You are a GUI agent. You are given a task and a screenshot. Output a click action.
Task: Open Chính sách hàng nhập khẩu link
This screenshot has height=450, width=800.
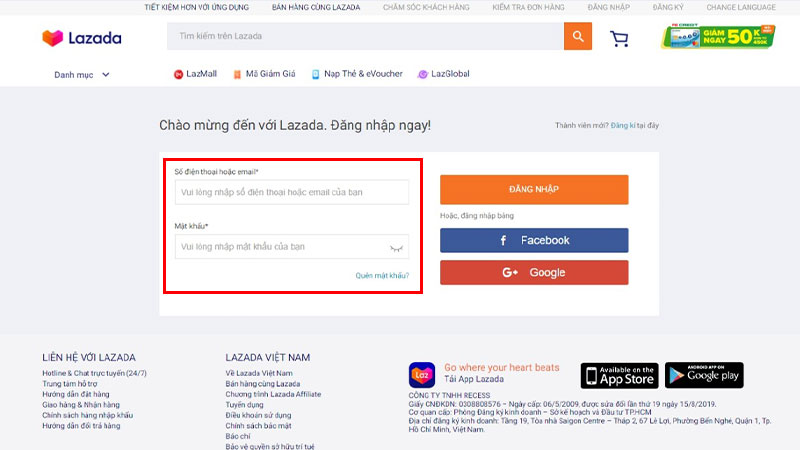[87, 415]
